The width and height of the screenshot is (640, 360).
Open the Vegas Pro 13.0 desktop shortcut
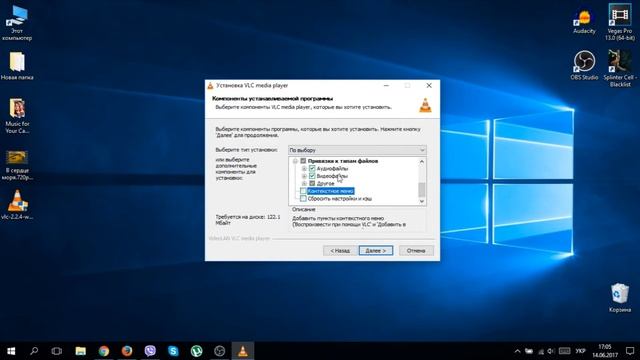[x=620, y=22]
